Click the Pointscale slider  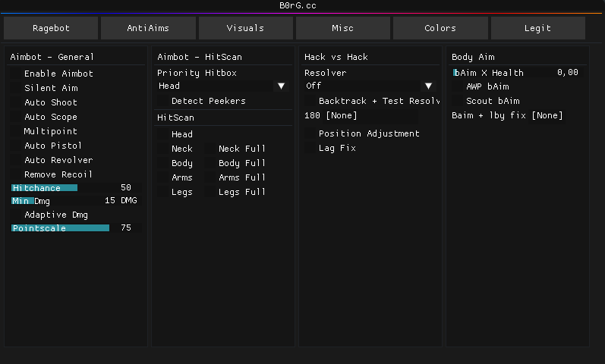[x=76, y=228]
